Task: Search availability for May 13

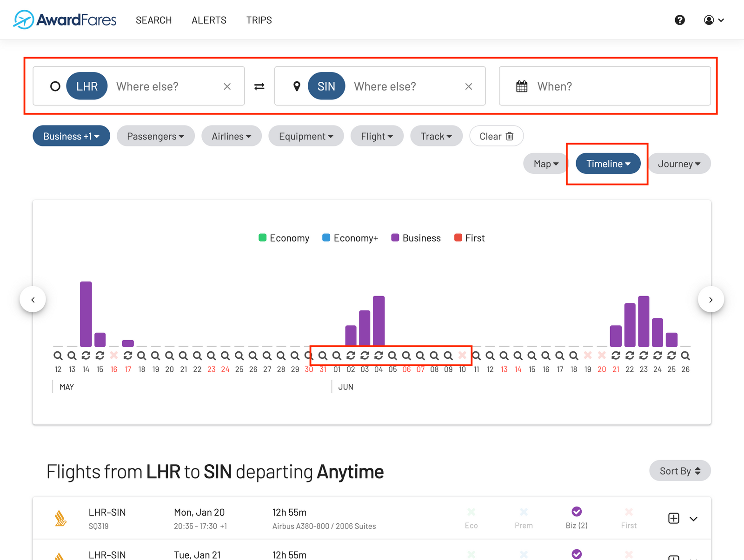Action: pos(72,356)
